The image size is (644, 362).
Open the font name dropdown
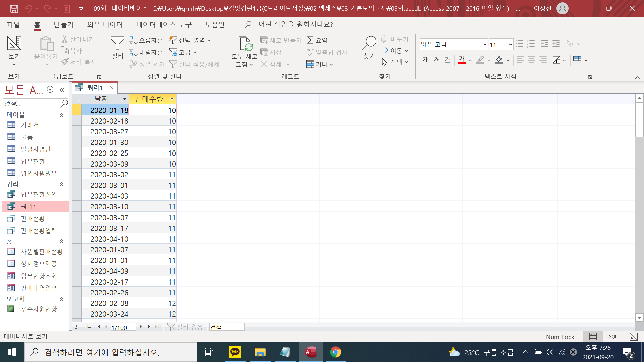pyautogui.click(x=485, y=44)
